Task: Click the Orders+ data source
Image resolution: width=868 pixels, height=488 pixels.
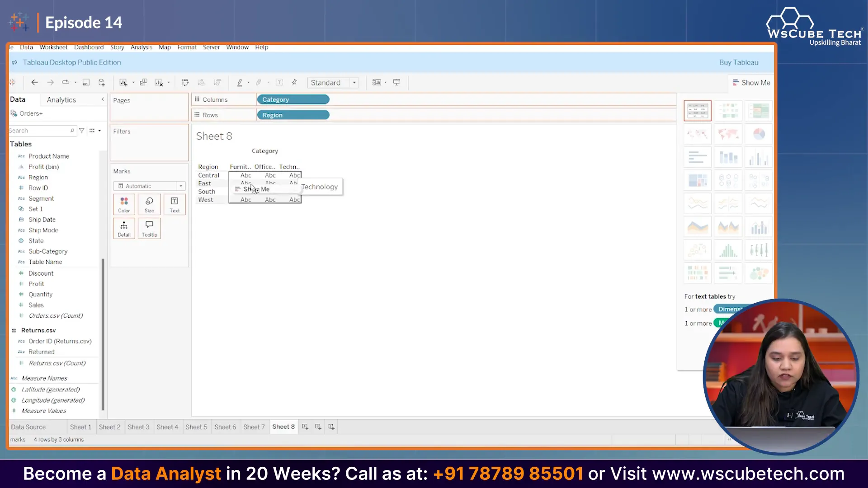Action: pos(31,113)
